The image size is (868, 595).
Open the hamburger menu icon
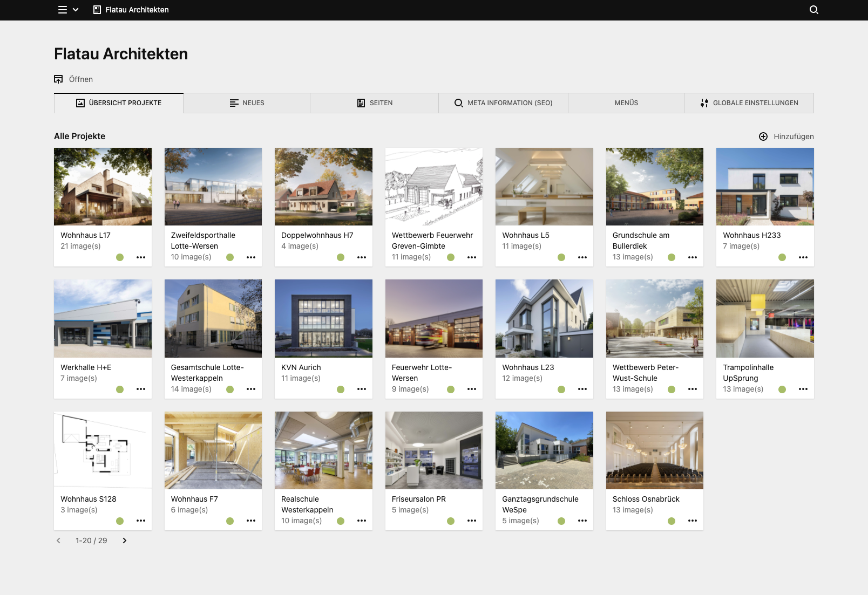click(x=63, y=10)
